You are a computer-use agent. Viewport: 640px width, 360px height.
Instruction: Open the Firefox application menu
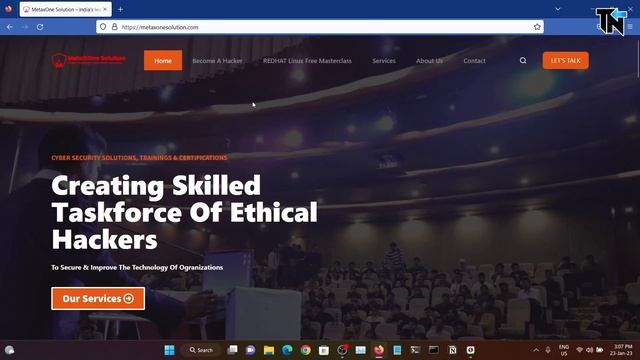pos(630,27)
